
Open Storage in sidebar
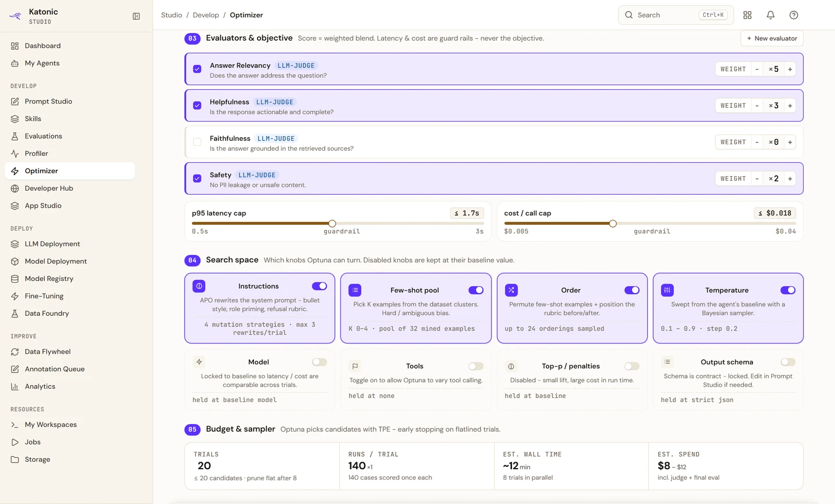(70, 459)
